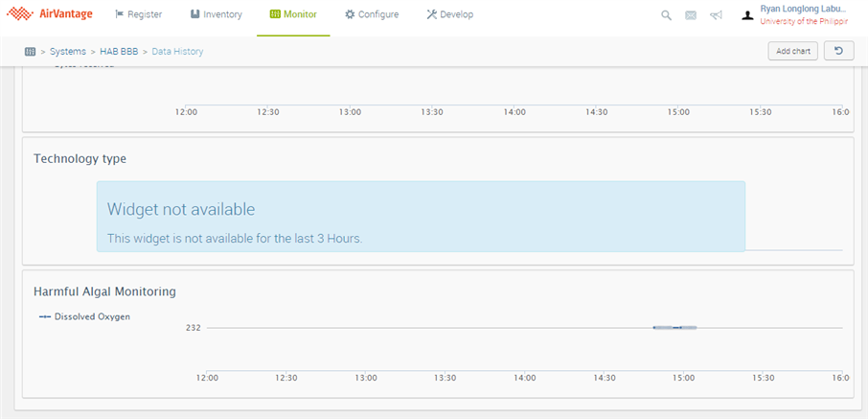Click the Dissolved Oxygen data range bar
The width and height of the screenshot is (868, 419).
point(674,328)
